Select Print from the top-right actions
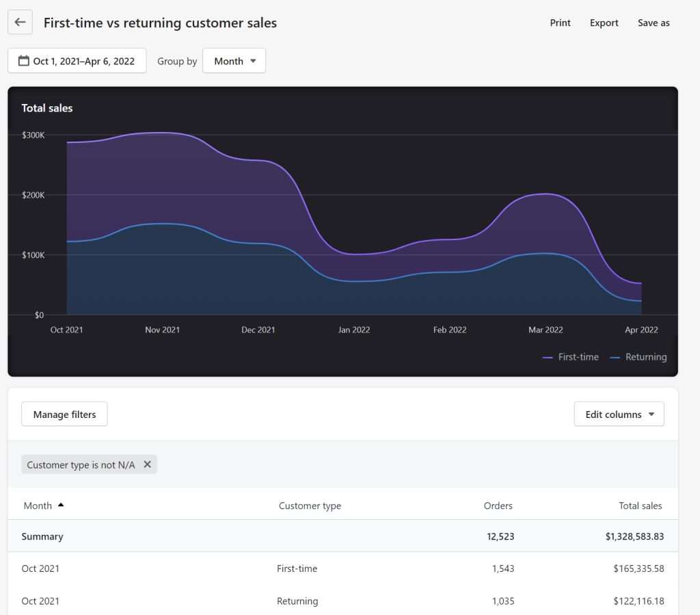This screenshot has width=700, height=615. (560, 23)
